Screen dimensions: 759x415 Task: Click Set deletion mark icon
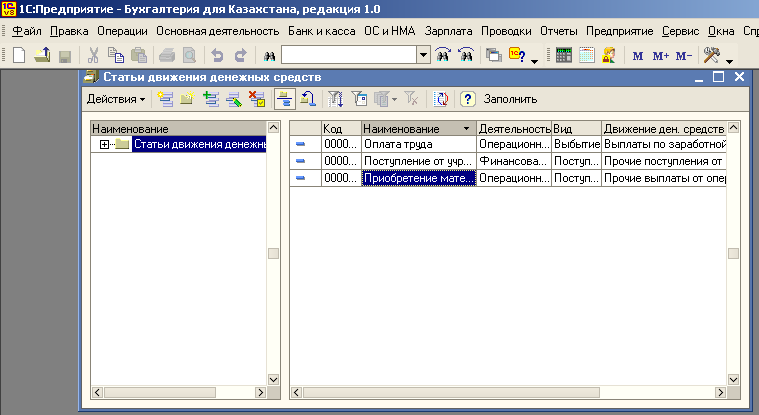[x=257, y=99]
